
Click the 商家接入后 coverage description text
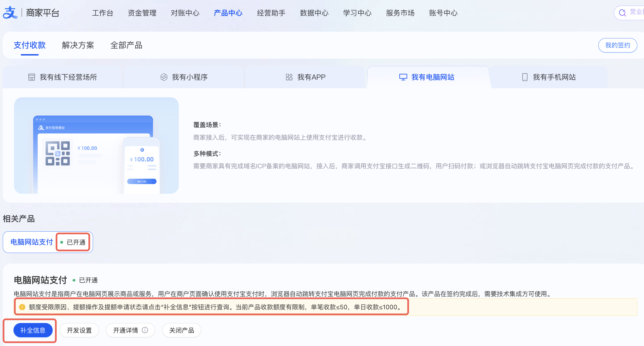pyautogui.click(x=280, y=137)
